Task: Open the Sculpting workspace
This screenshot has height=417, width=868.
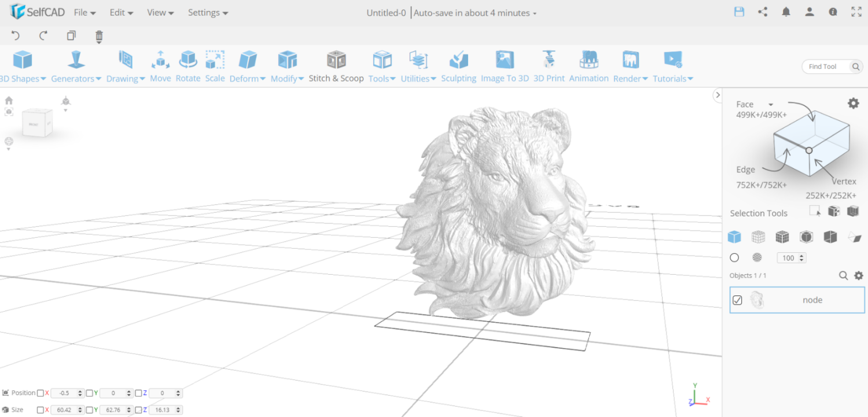Action: (x=458, y=65)
